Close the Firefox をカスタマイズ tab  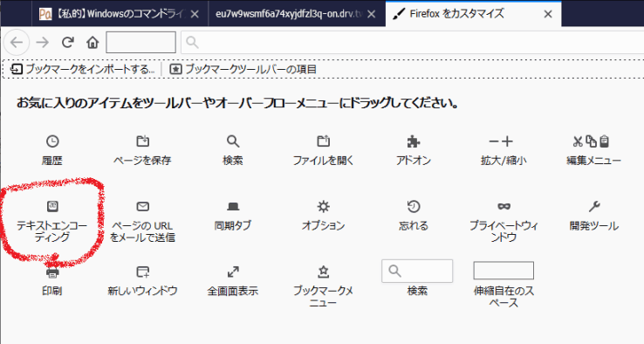pyautogui.click(x=548, y=14)
